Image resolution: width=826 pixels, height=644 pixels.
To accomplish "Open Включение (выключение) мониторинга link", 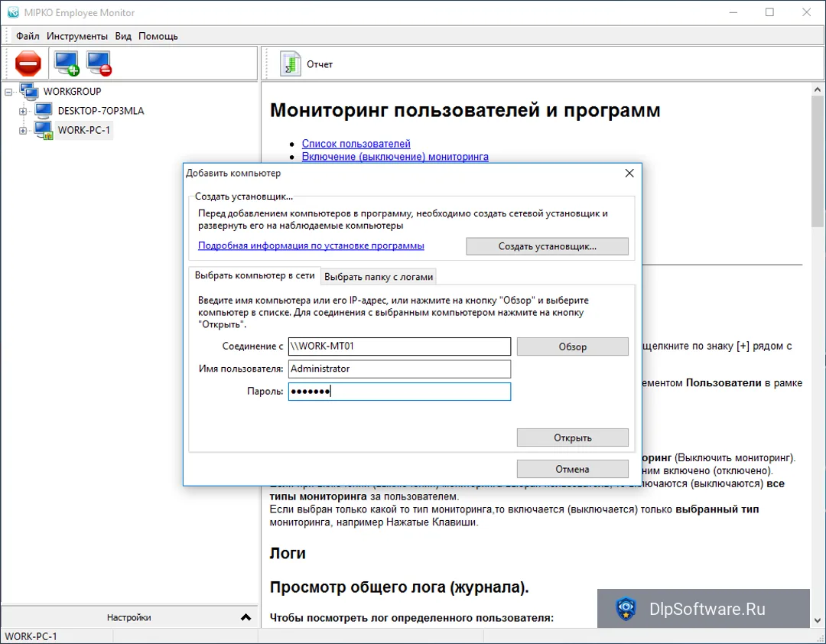I will [x=395, y=157].
